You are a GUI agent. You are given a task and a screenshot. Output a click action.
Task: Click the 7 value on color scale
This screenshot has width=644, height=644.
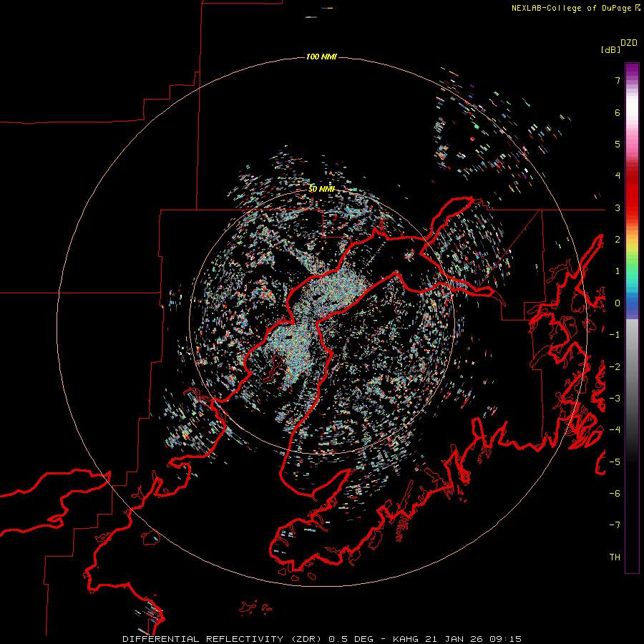[618, 80]
